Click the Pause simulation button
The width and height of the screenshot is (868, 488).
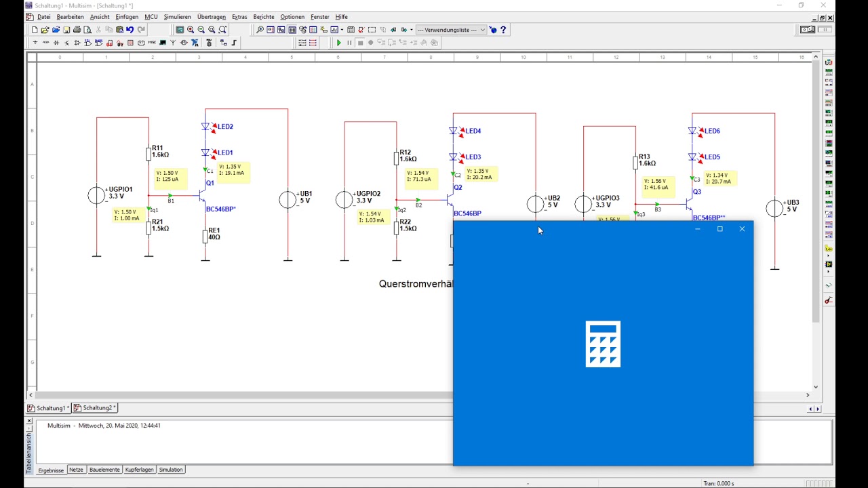[x=349, y=43]
